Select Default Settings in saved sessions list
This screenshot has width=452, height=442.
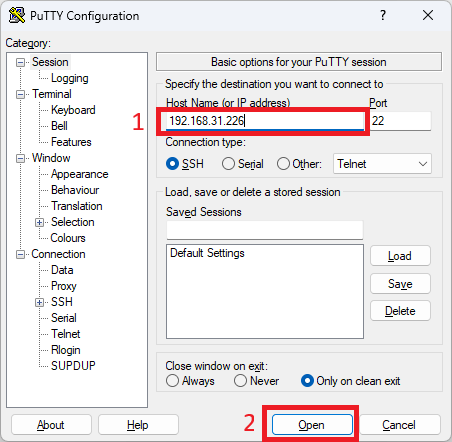(x=207, y=253)
